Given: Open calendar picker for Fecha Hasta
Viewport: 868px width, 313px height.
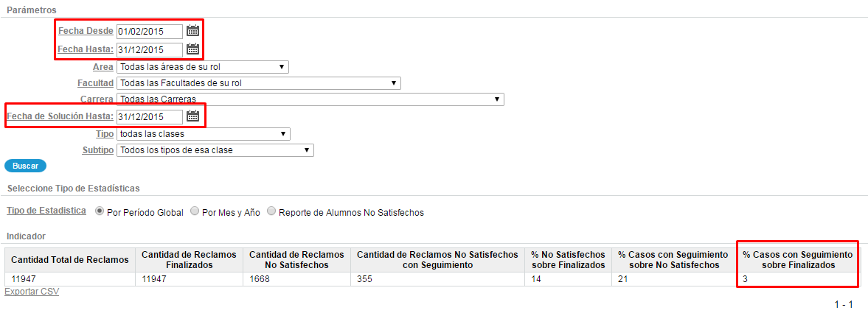Looking at the screenshot, I should [192, 49].
